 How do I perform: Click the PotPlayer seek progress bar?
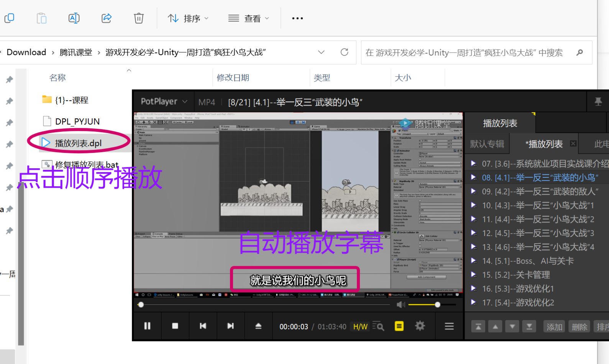(x=264, y=305)
